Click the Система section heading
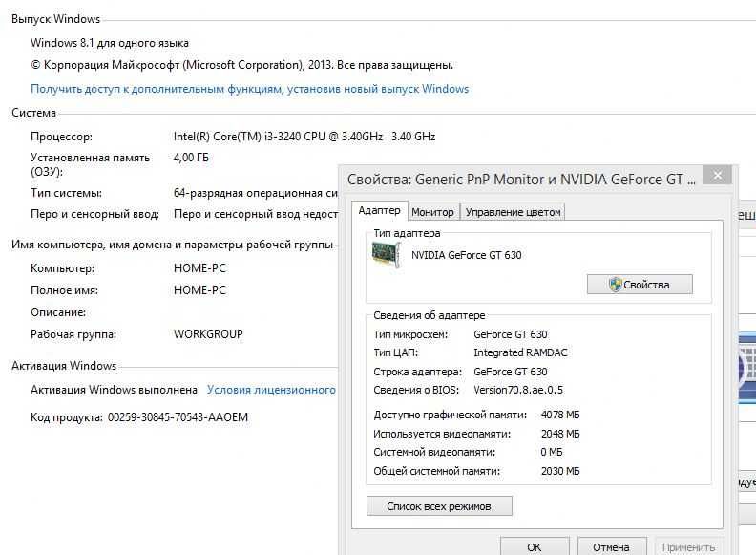Viewport: 756px width, 555px height. click(33, 113)
